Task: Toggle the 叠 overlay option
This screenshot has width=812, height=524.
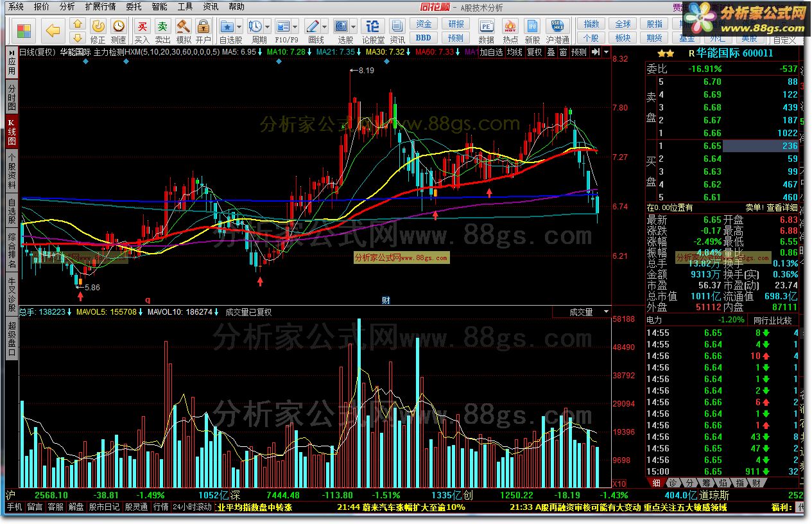Action: pyautogui.click(x=550, y=53)
